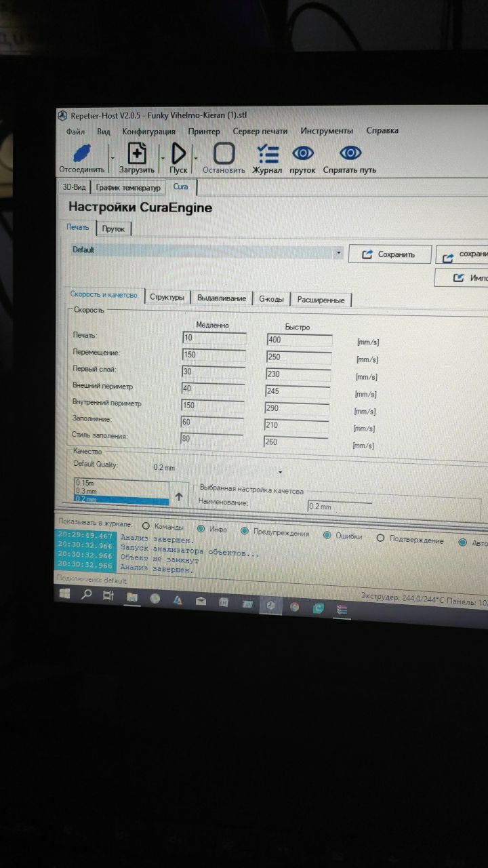Select the Печать settings tab
488x868 pixels.
pos(77,227)
